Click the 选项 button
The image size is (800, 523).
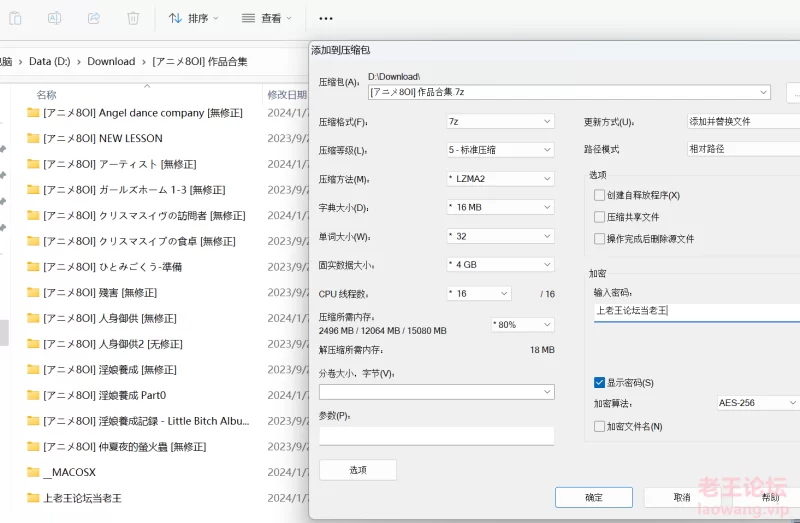click(x=357, y=470)
